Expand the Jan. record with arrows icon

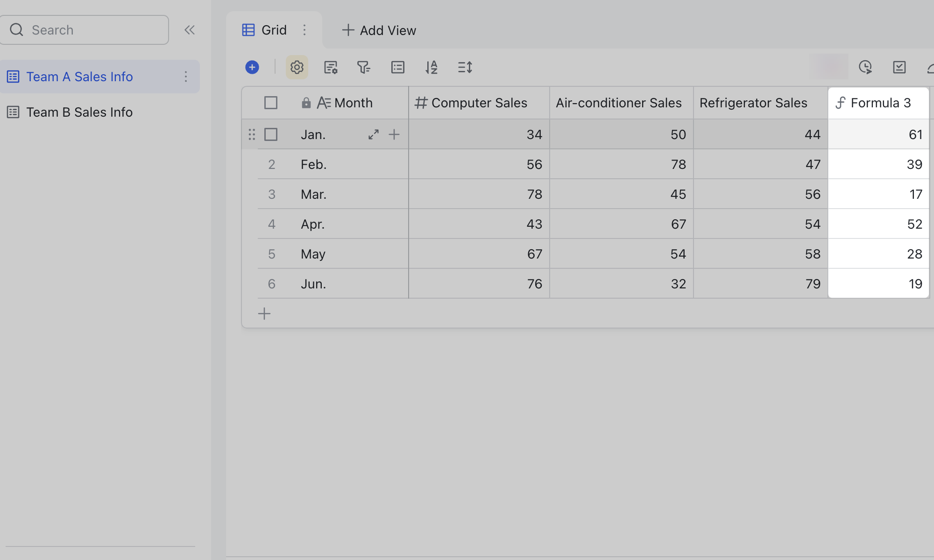click(x=374, y=134)
